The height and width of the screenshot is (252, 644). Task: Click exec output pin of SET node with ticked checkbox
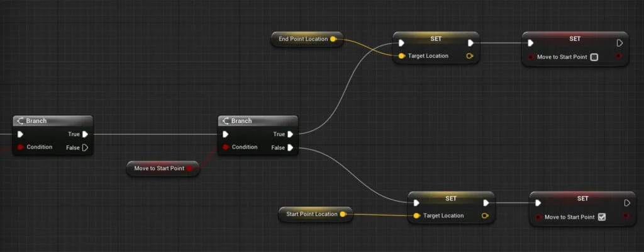pos(626,203)
